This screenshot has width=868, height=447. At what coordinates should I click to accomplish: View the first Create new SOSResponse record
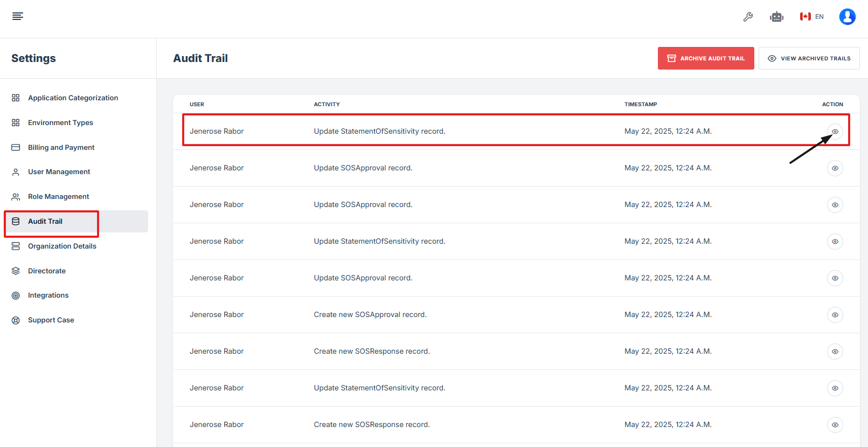(x=835, y=352)
